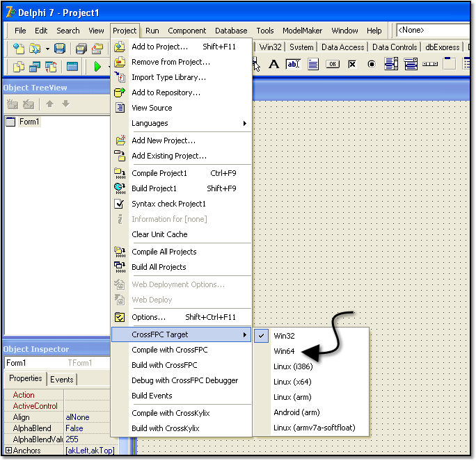Select the Memo component icon
Screen dimensions: 476x461
click(313, 64)
